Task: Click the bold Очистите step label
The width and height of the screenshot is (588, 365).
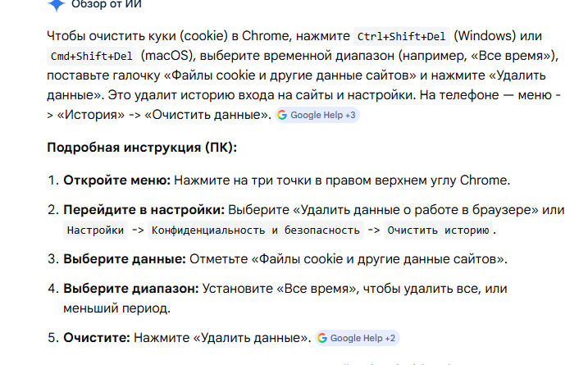Action: click(97, 338)
